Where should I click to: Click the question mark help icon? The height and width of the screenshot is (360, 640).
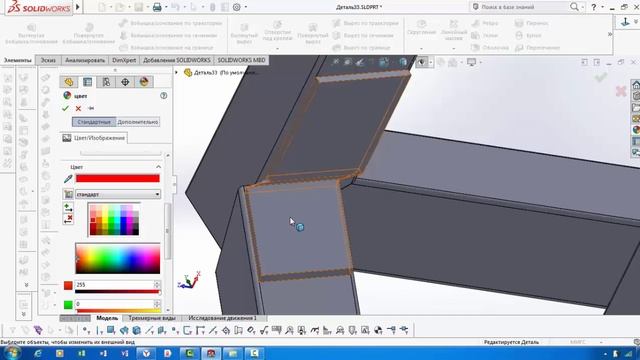(594, 7)
